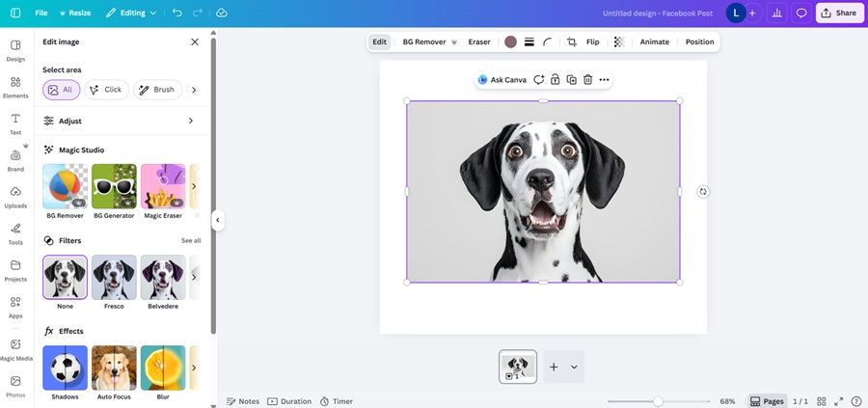Open the Apps tab in sidebar
Screen dimensions: 868x408
[15, 308]
